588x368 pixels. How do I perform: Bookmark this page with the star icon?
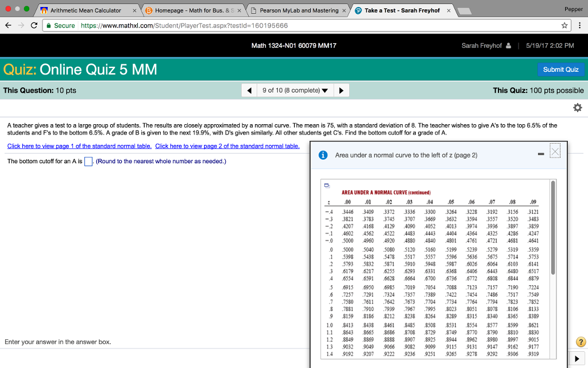(564, 26)
